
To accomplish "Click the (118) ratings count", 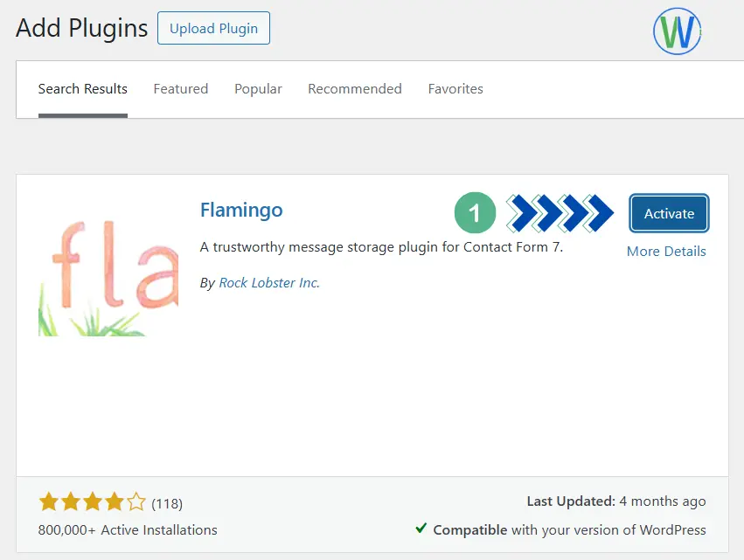I will pyautogui.click(x=167, y=503).
